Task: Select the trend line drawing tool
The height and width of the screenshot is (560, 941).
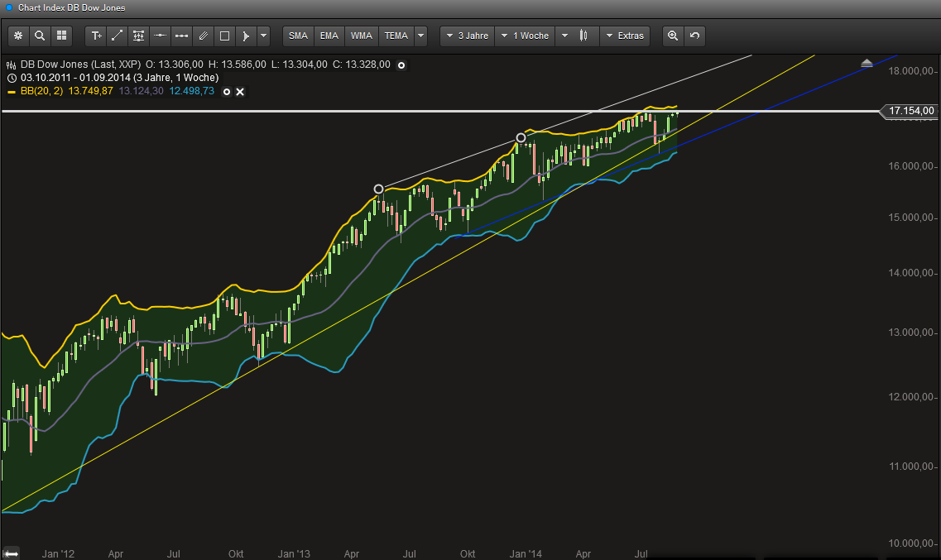Action: [x=118, y=36]
